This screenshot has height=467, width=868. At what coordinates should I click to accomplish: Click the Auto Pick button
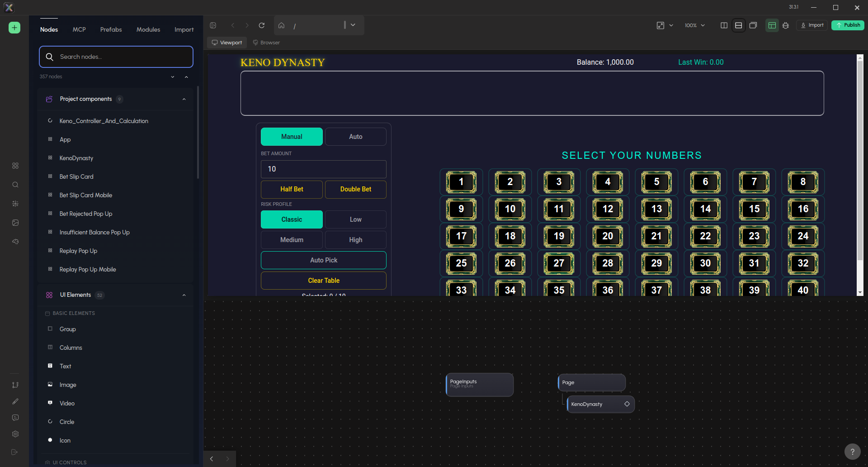324,260
